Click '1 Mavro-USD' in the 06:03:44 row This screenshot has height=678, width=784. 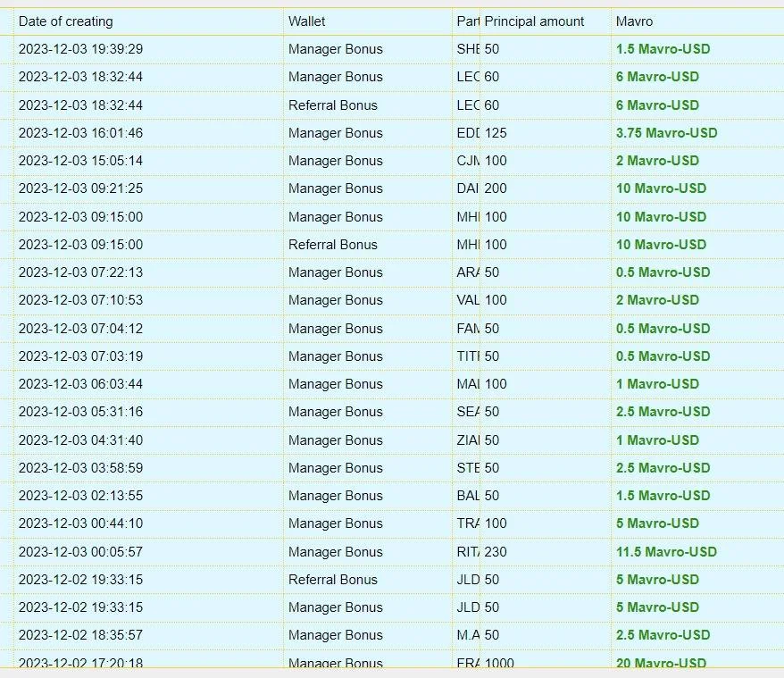point(657,384)
